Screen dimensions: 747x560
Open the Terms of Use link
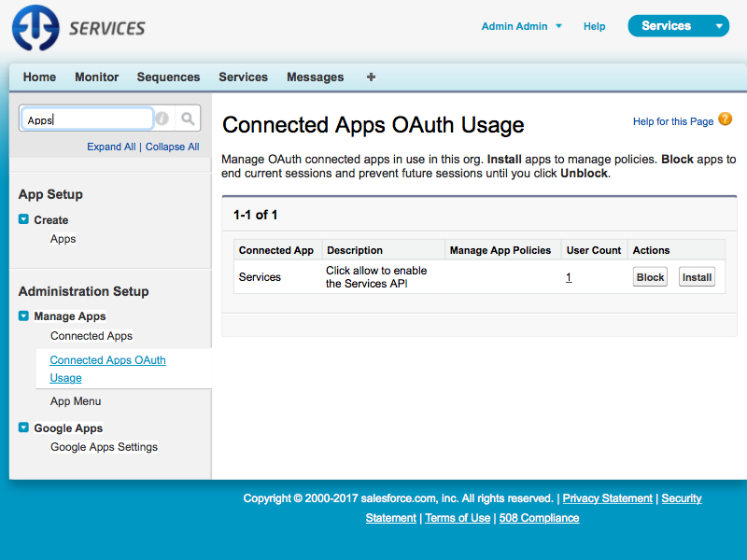coord(458,518)
